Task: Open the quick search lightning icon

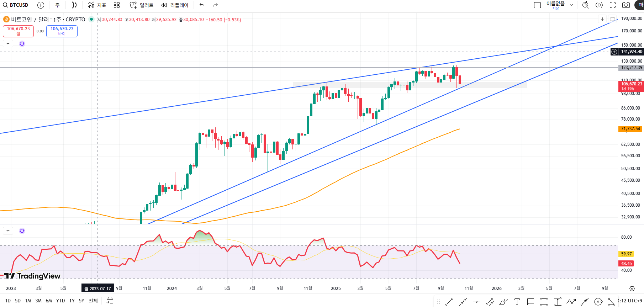Action: [585, 5]
